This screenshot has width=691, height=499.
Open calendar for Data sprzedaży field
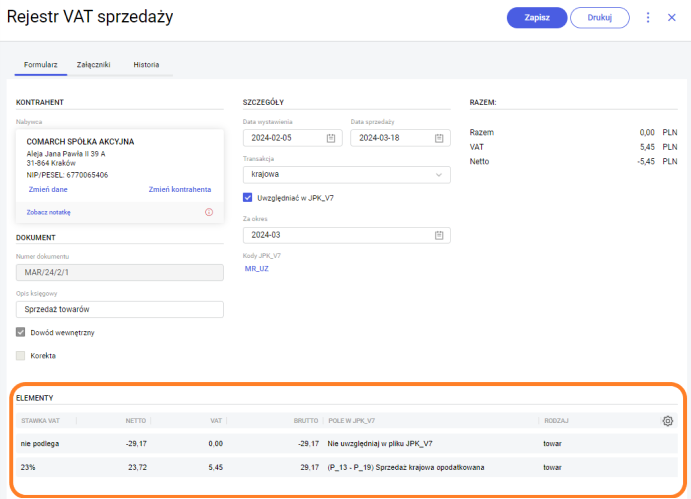[439, 138]
